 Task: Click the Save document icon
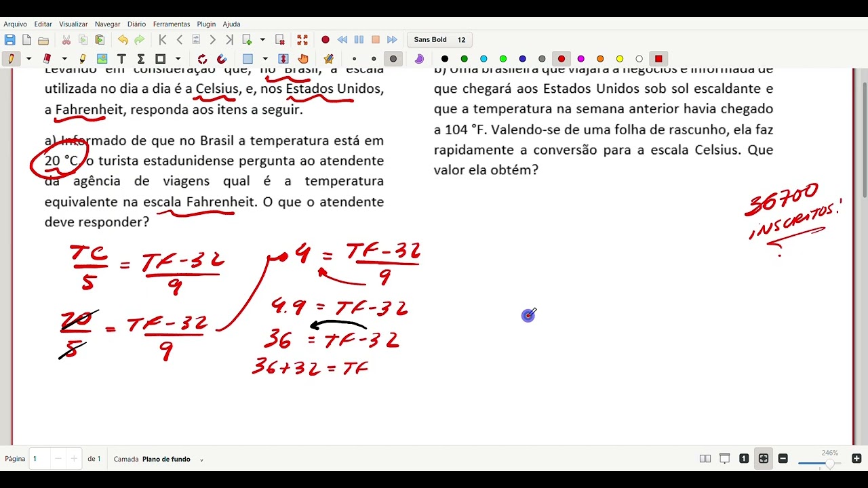9,40
